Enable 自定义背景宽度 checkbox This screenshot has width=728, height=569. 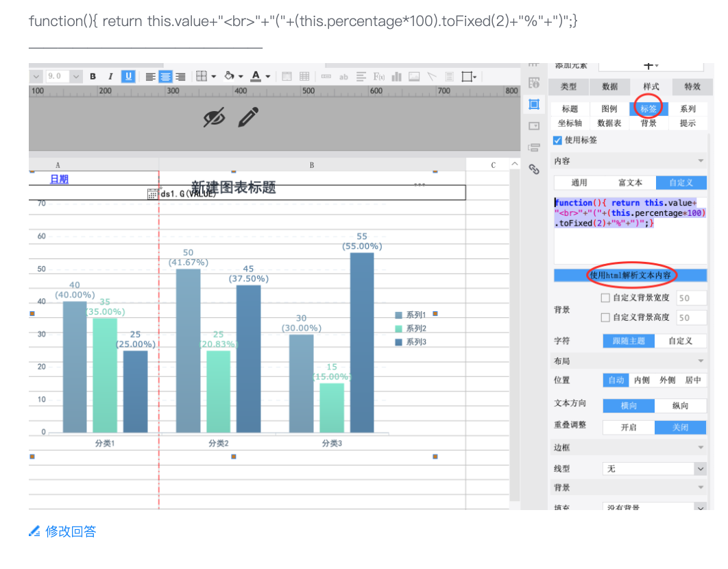(x=605, y=298)
